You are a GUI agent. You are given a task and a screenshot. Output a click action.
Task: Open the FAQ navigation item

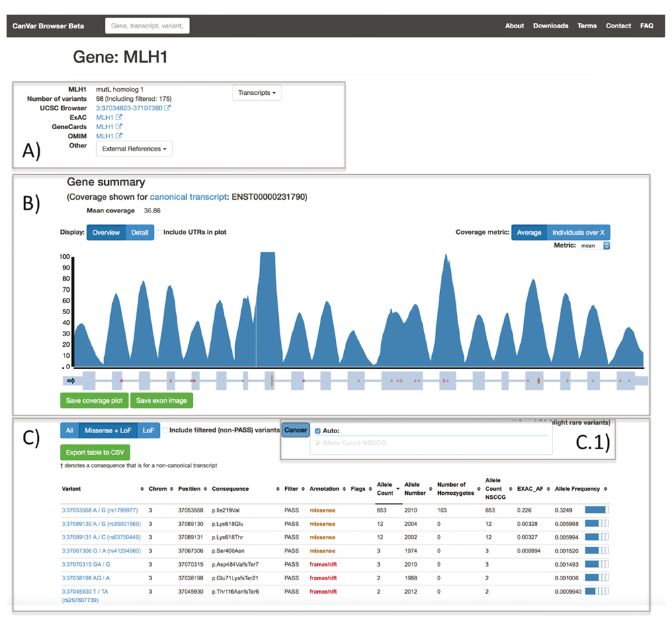coord(646,26)
